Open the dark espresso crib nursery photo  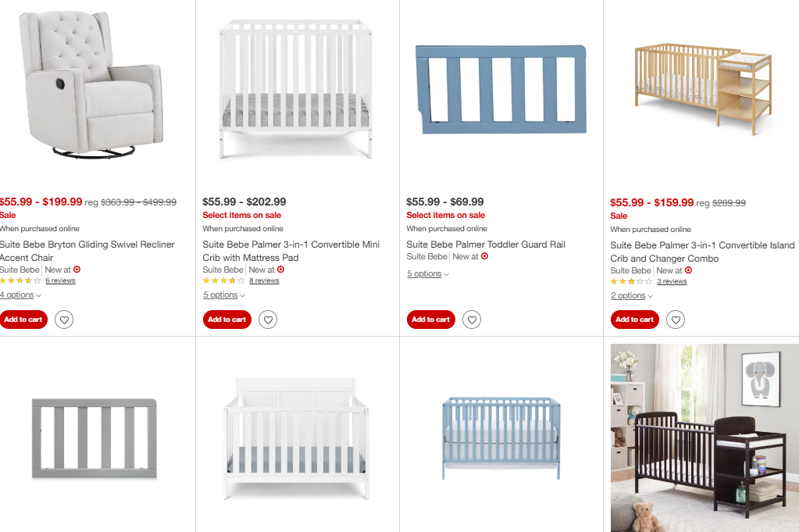pyautogui.click(x=704, y=437)
